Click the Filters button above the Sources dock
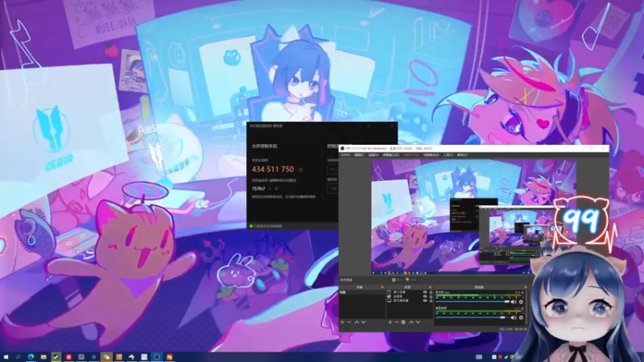This screenshot has width=644, height=362. (x=411, y=280)
